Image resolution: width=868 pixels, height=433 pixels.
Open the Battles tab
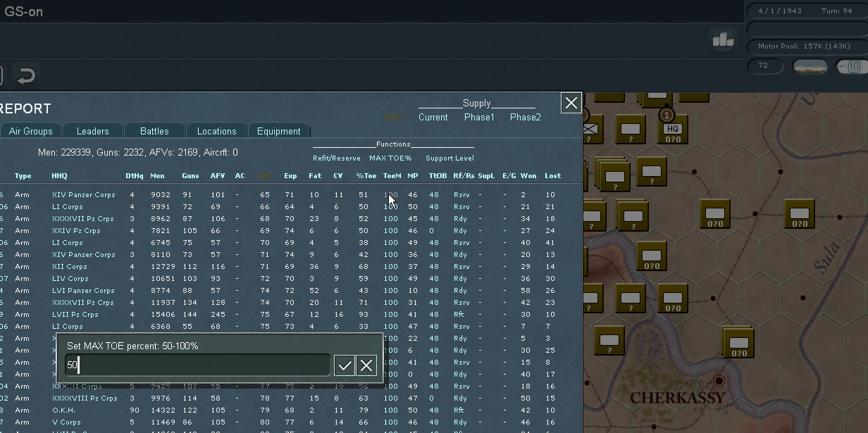[x=154, y=131]
